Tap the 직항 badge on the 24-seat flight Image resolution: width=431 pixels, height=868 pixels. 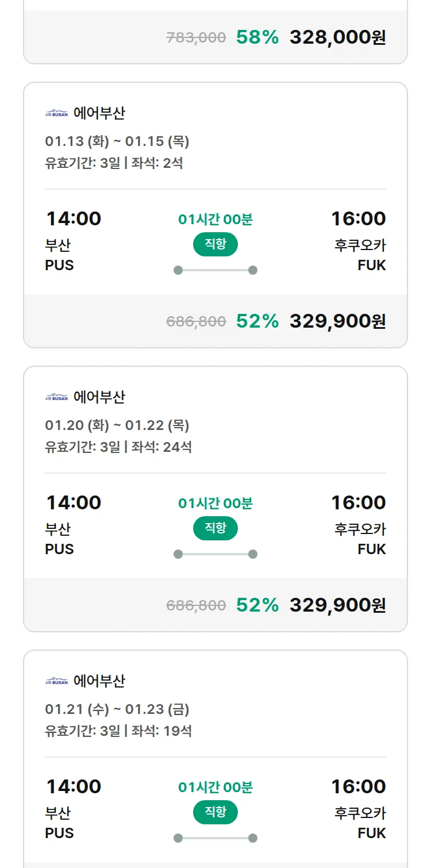click(x=215, y=528)
